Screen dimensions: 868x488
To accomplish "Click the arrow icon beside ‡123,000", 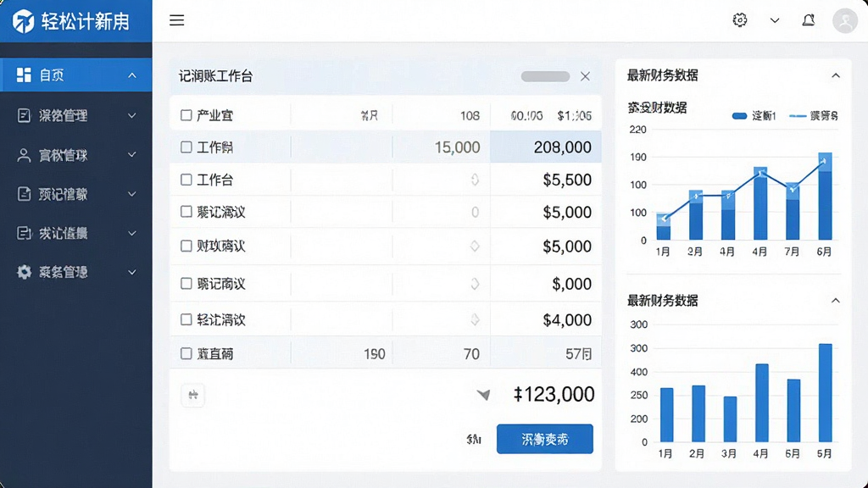I will pyautogui.click(x=483, y=394).
